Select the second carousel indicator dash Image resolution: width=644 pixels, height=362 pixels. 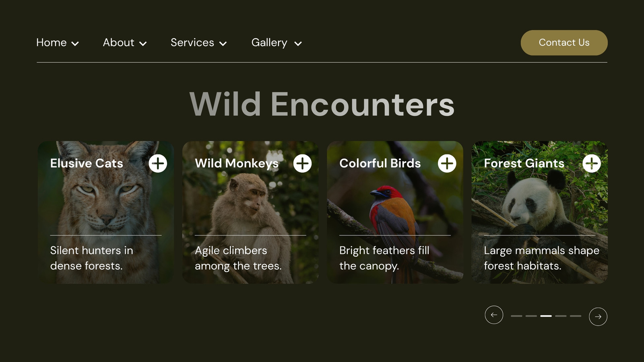click(x=531, y=316)
